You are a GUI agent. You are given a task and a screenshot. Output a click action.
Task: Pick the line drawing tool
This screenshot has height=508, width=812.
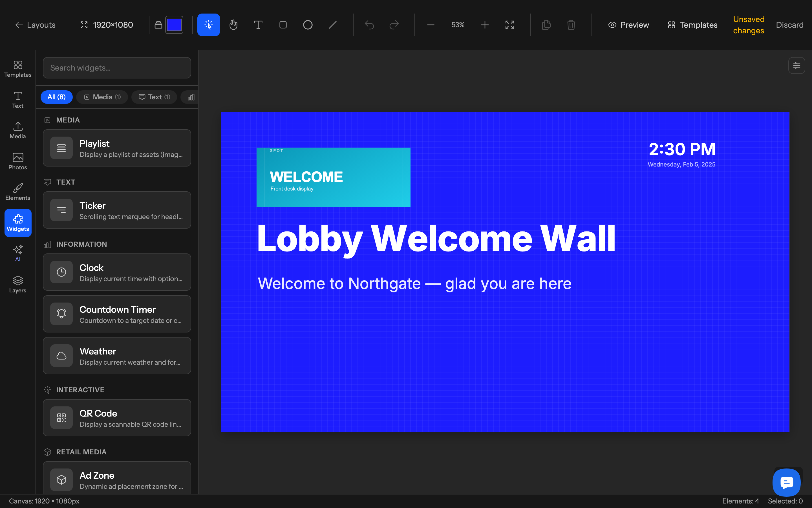(x=332, y=25)
